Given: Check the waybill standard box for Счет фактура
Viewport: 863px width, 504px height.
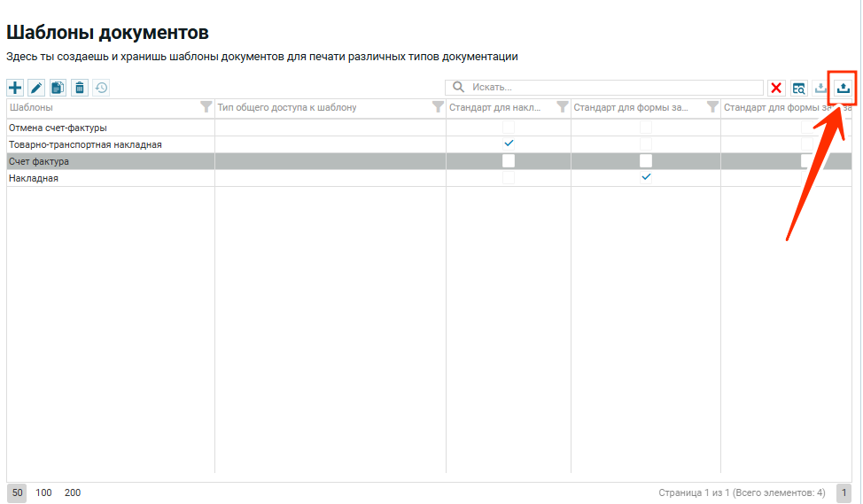Looking at the screenshot, I should pos(509,161).
